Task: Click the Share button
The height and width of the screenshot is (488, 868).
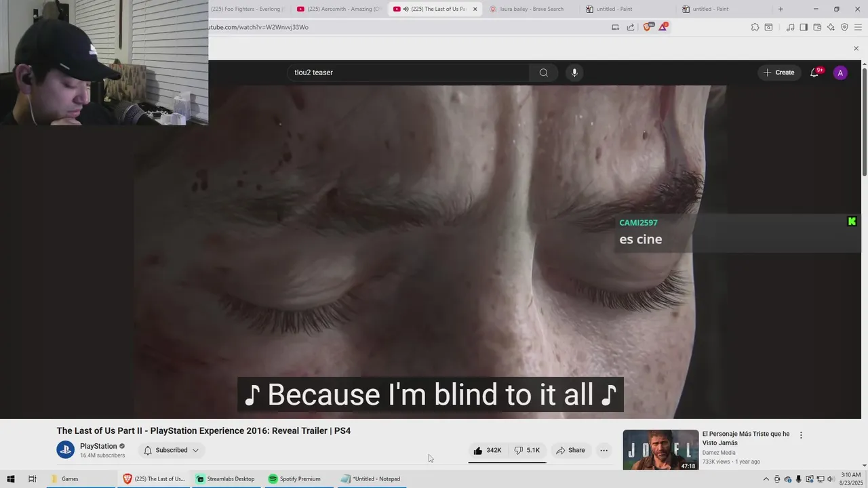Action: tap(570, 450)
